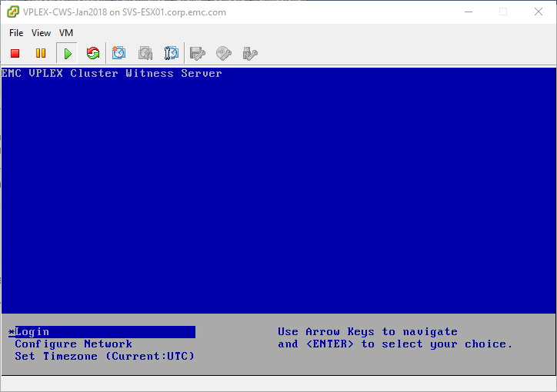Select the Login console option
The image size is (557, 392).
click(x=102, y=332)
